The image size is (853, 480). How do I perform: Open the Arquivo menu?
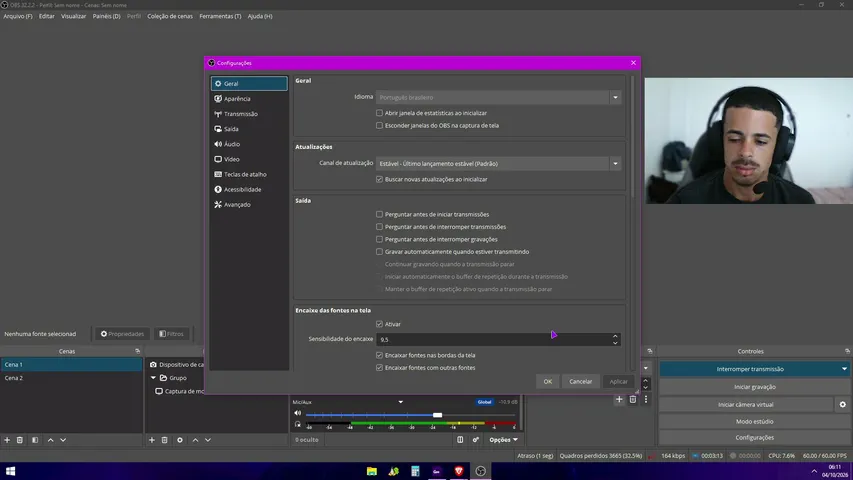click(x=18, y=16)
